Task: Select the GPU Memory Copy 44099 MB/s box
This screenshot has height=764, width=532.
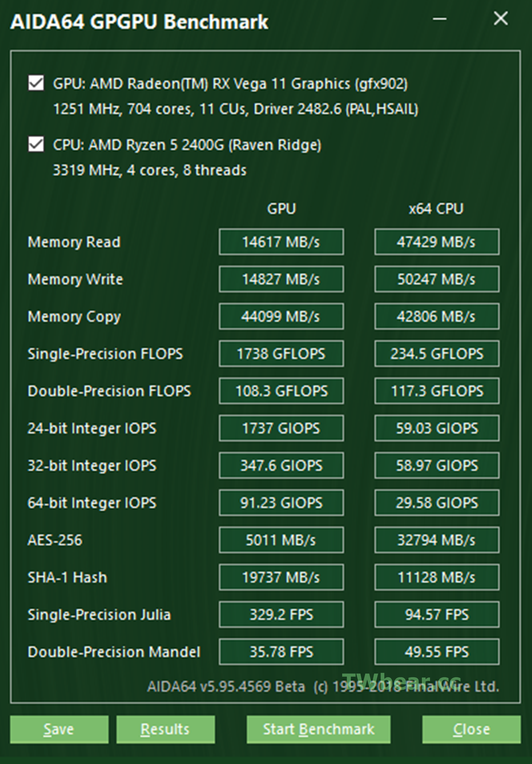Action: 281,316
